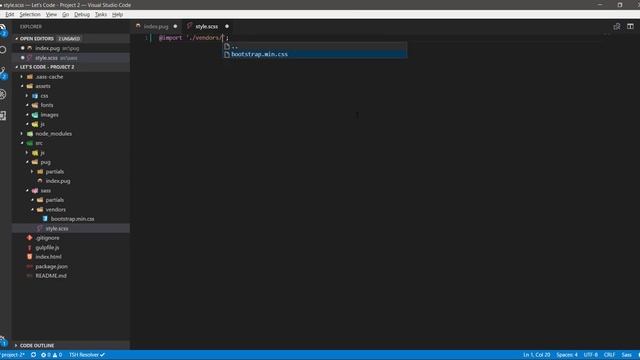Click the images folder icon

click(x=35, y=115)
